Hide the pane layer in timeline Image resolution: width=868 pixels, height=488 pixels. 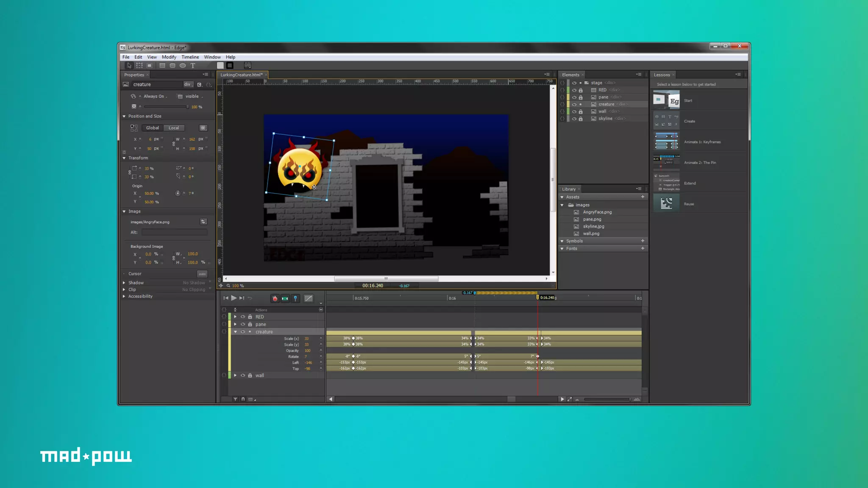[x=243, y=324]
